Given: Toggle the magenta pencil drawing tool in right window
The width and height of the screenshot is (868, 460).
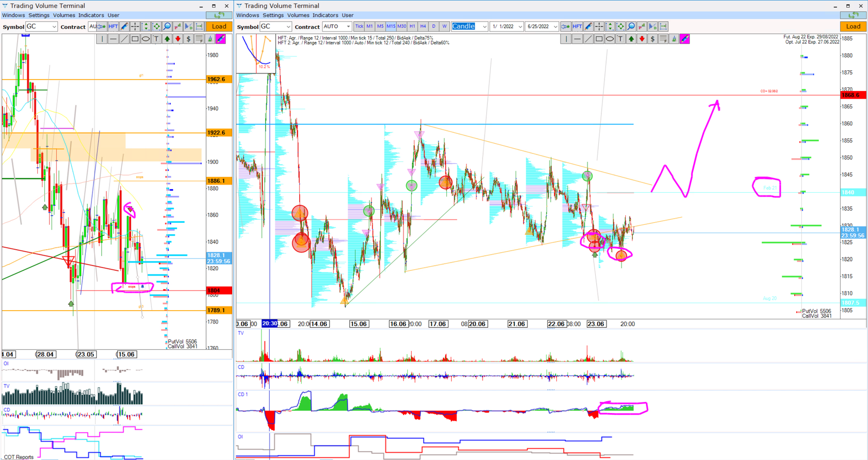Looking at the screenshot, I should coord(685,39).
